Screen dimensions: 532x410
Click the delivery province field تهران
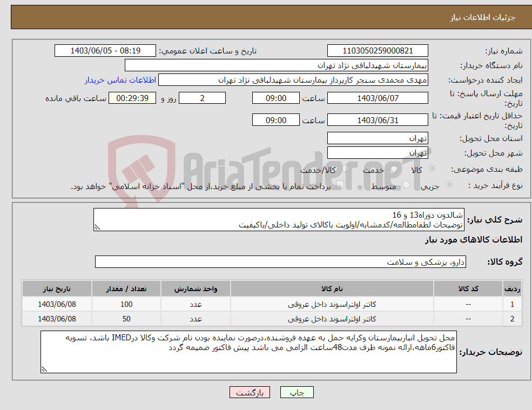[x=378, y=138]
